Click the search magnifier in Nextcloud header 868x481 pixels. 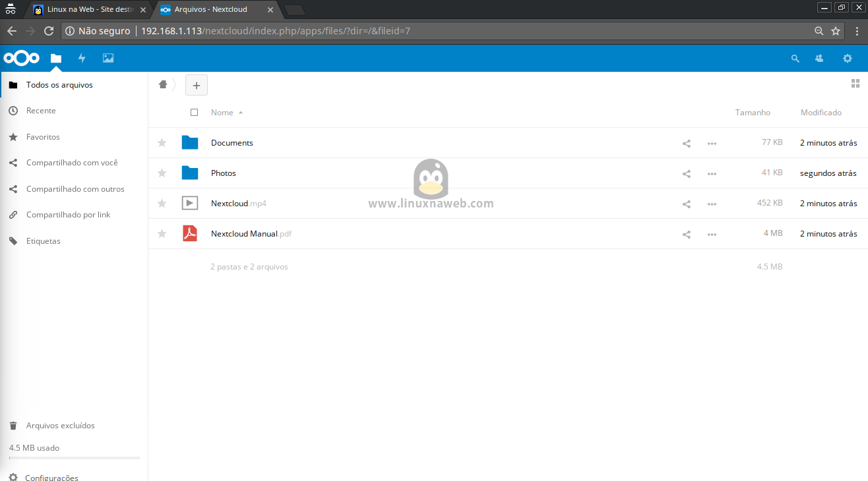pos(795,58)
